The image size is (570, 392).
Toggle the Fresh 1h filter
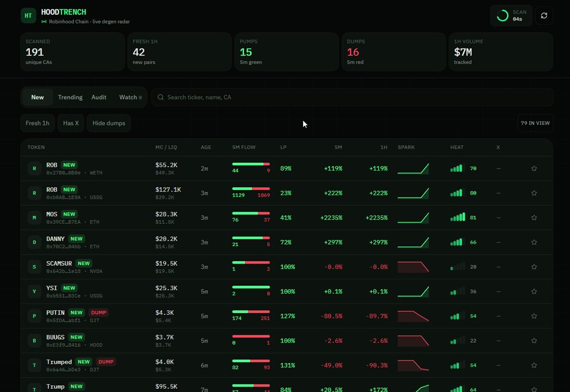pos(38,123)
